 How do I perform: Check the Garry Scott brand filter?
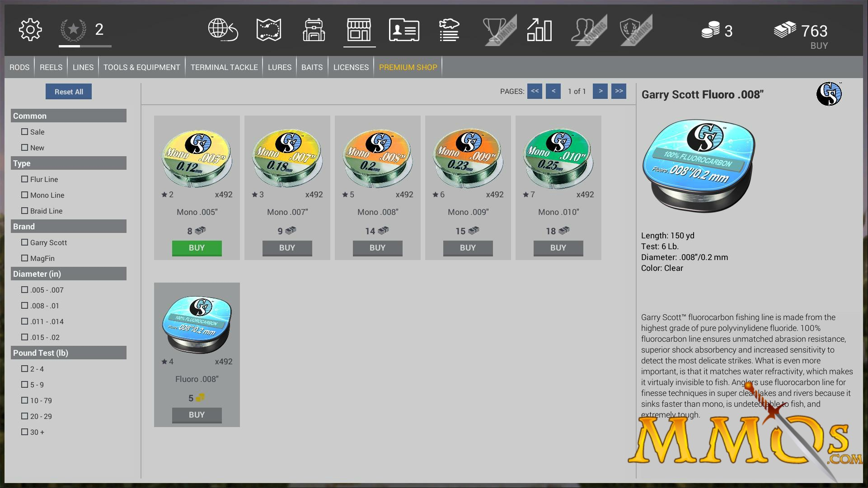click(x=25, y=242)
